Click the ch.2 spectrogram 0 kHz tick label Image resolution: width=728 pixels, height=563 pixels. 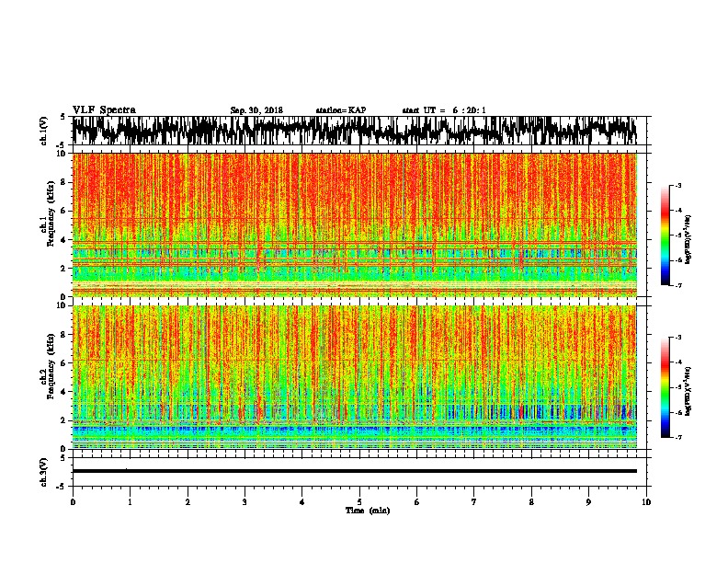(65, 449)
